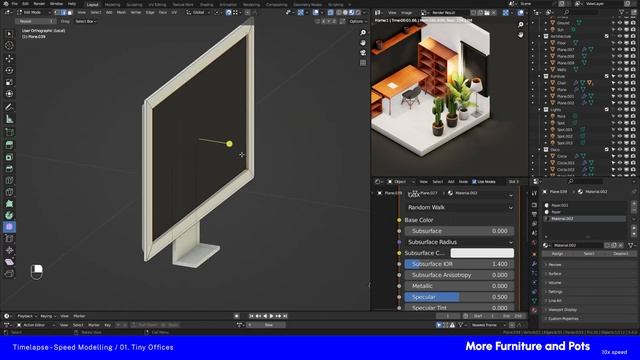Open the Edit Mode dropdown
Viewport: 640px width, 360px height.
coord(34,13)
